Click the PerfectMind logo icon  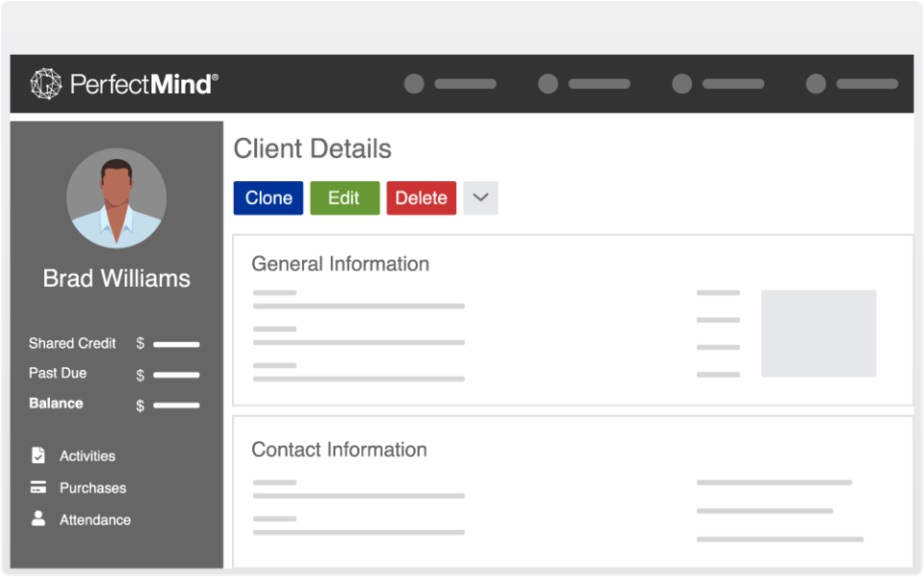pyautogui.click(x=46, y=84)
